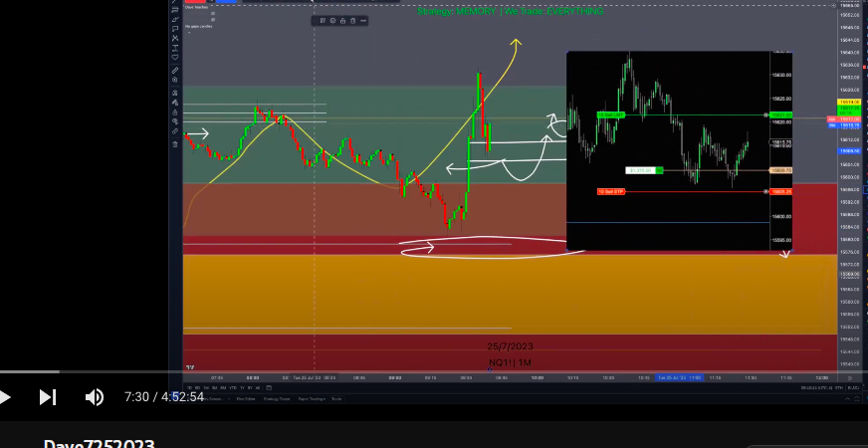Click the yellow 15619.00 price label
Viewport: 868px width, 448px height.
point(850,103)
